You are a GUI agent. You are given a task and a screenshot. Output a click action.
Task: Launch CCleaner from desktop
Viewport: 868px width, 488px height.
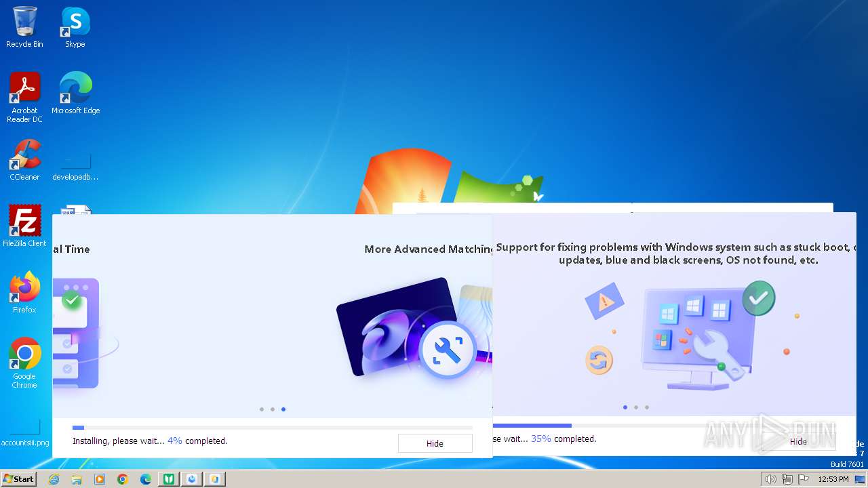pyautogui.click(x=24, y=160)
